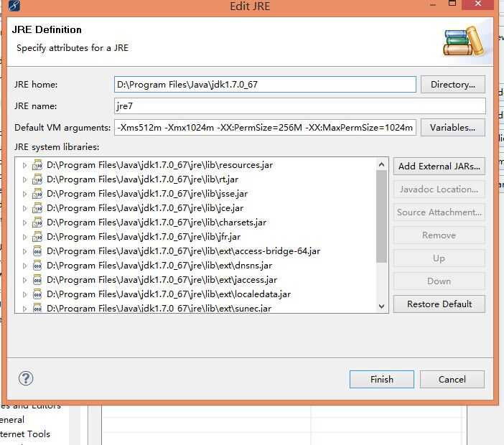Cancel the Edit JRE dialog

pos(452,380)
